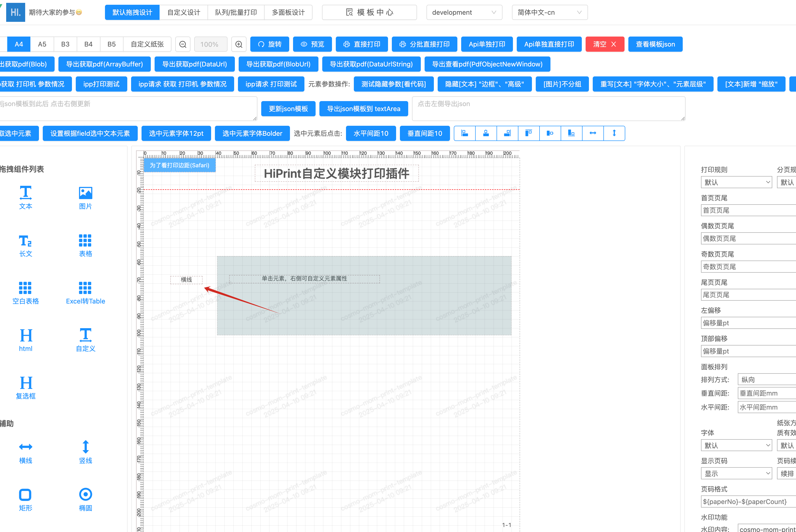The height and width of the screenshot is (532, 796).
Task: Click Api单独打印 button
Action: (487, 44)
